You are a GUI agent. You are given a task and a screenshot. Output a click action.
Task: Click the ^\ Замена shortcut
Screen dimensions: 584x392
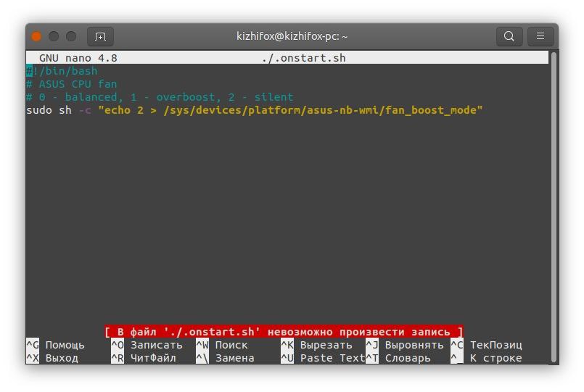click(226, 358)
